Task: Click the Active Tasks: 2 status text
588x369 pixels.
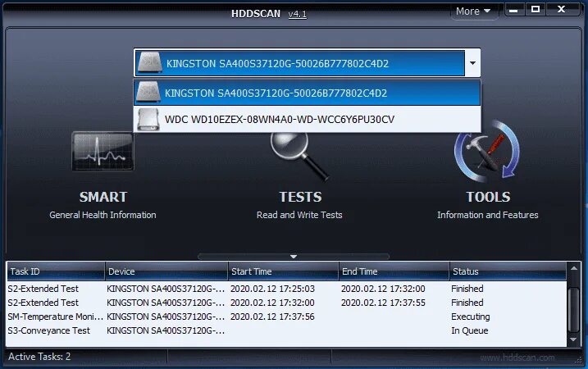Action: point(39,357)
